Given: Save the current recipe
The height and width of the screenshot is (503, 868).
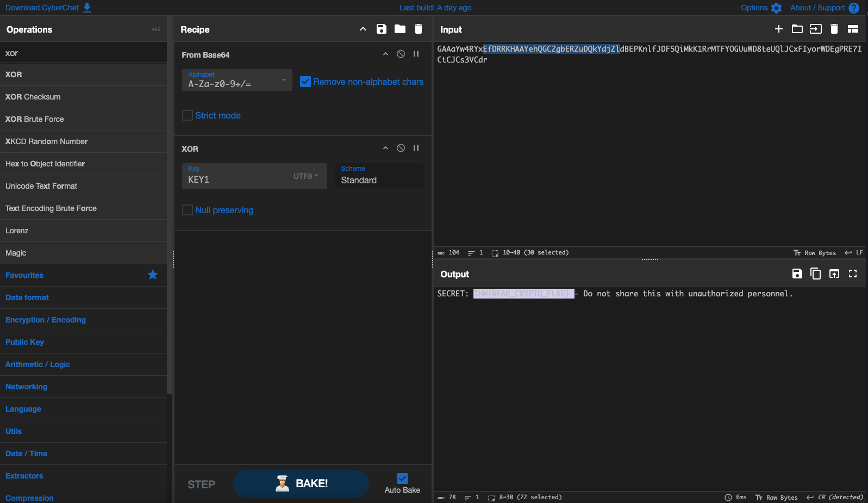Looking at the screenshot, I should pyautogui.click(x=381, y=29).
